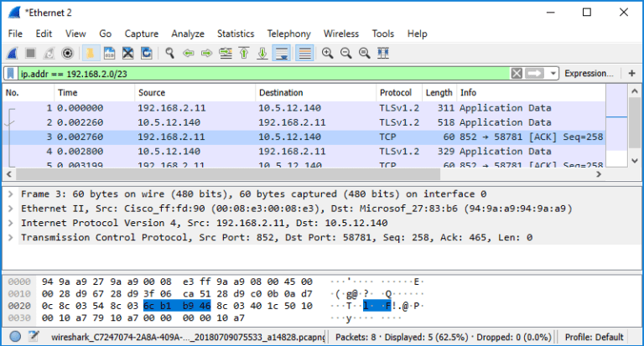Click the Profile: Default status entry
This screenshot has width=644, height=346.
[594, 338]
